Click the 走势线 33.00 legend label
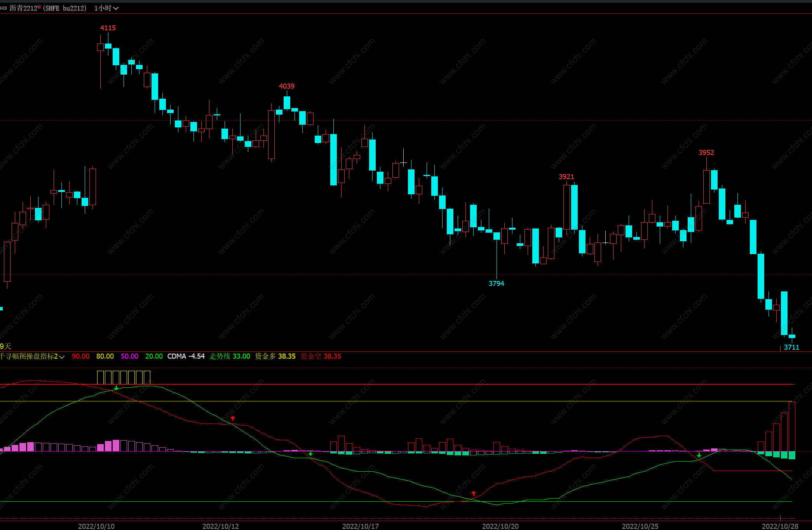Image resolution: width=812 pixels, height=530 pixels. [x=230, y=356]
